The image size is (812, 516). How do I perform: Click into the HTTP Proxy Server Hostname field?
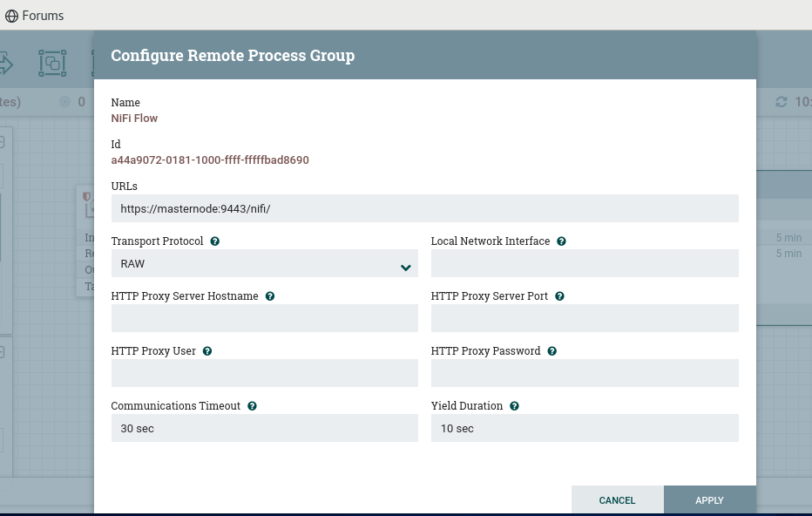point(264,318)
